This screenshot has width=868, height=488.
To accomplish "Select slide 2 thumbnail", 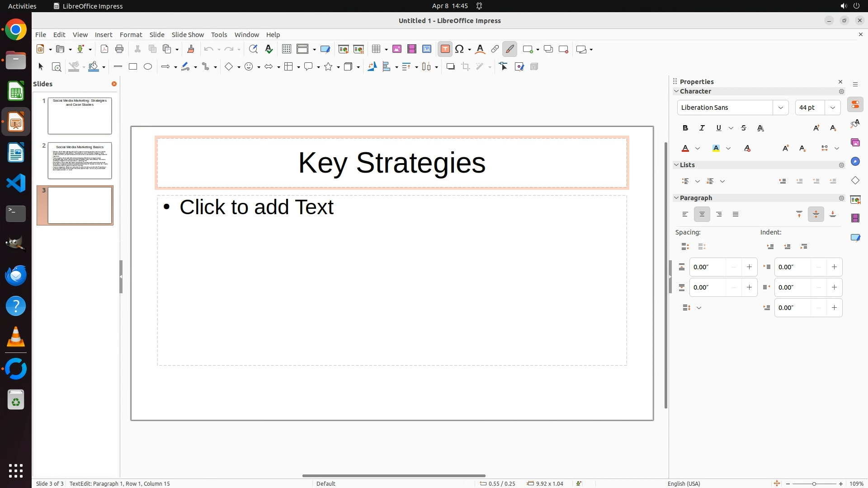I will point(80,161).
